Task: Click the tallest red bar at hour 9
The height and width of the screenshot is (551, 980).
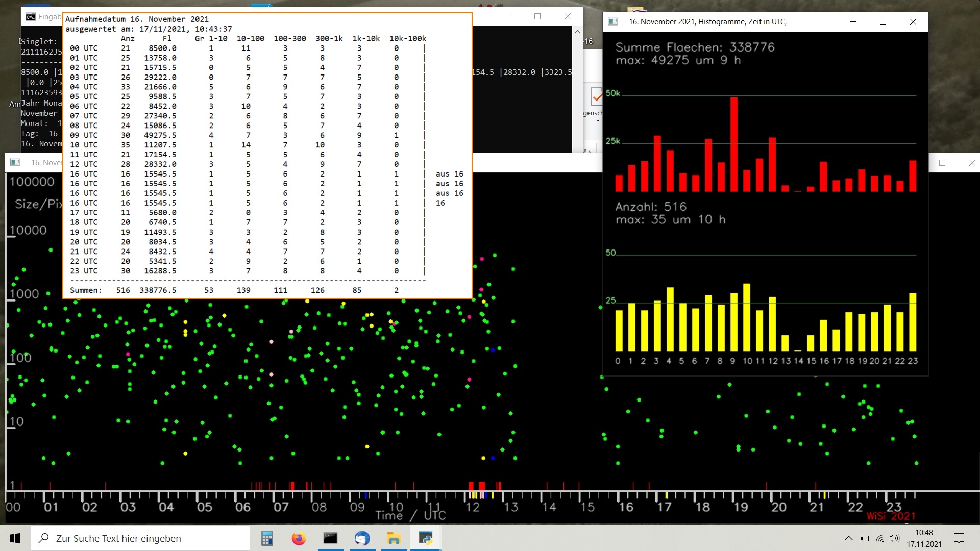Action: click(734, 144)
